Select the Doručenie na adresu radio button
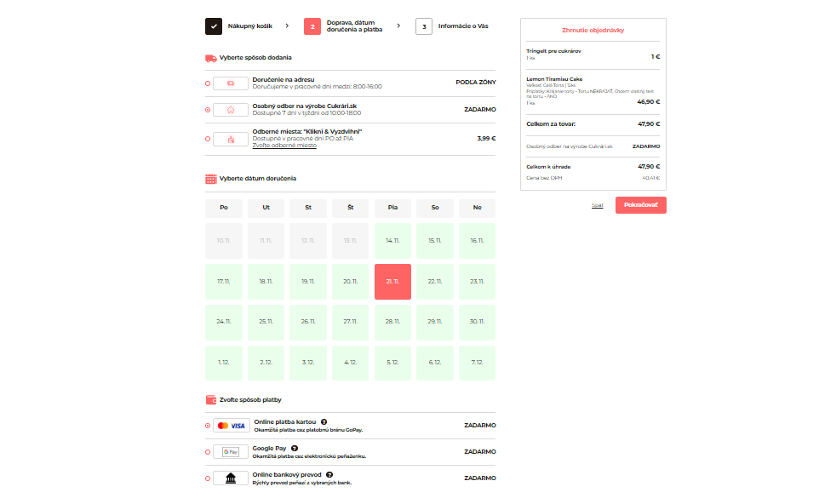 (x=208, y=83)
